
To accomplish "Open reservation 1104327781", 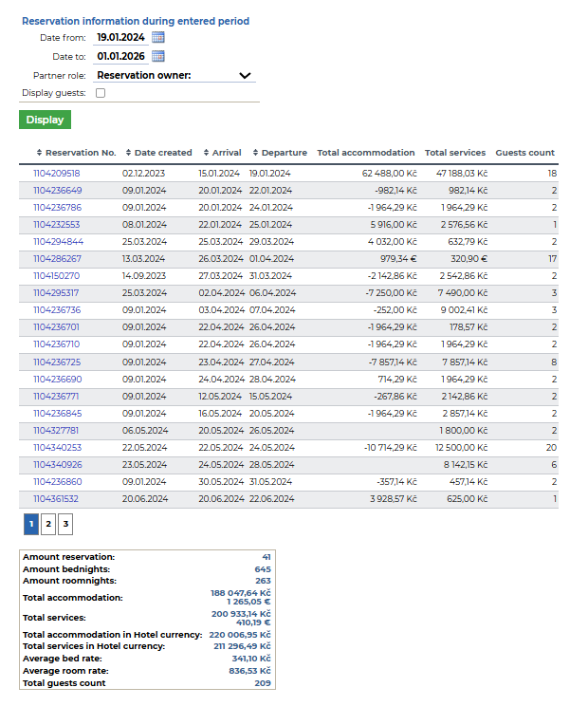I will (57, 430).
